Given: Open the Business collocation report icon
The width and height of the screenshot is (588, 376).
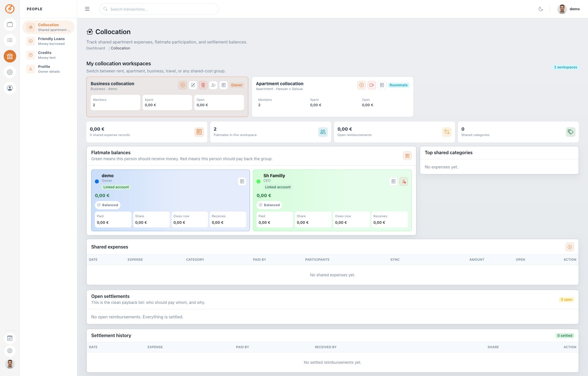Looking at the screenshot, I should (x=224, y=85).
